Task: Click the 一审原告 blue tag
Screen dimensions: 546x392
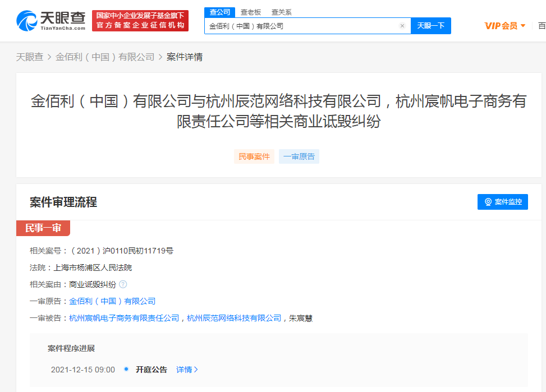Action: click(x=299, y=156)
